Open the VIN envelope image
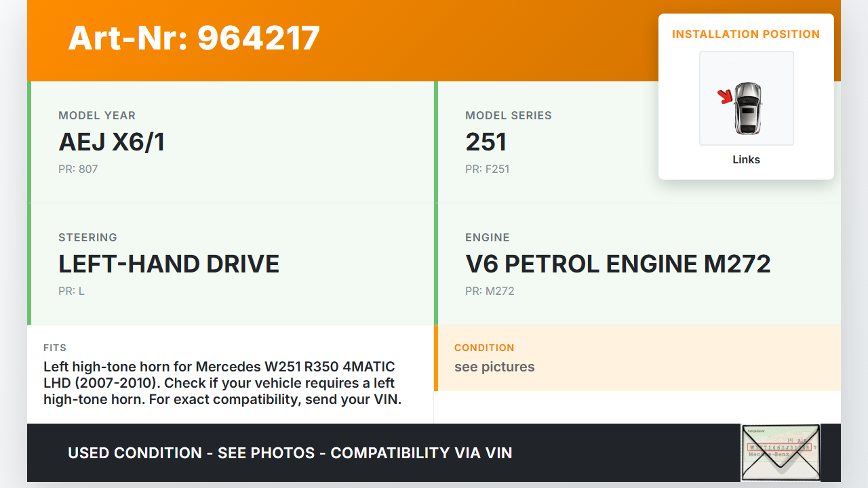The height and width of the screenshot is (488, 868). (x=781, y=452)
